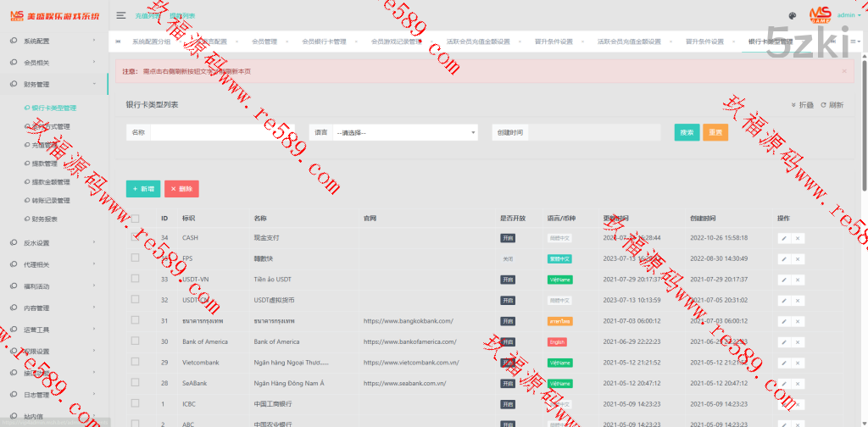Select the SeABank row checkbox

click(135, 383)
